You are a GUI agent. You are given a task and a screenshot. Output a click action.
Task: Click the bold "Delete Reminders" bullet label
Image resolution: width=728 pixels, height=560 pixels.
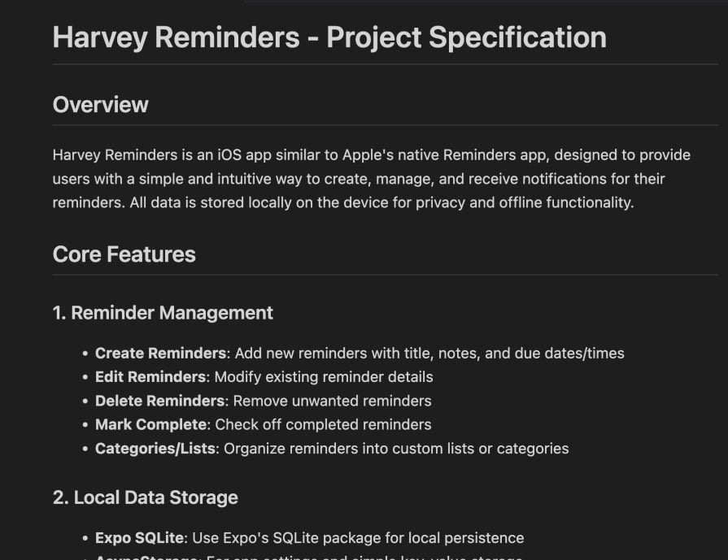(x=159, y=401)
